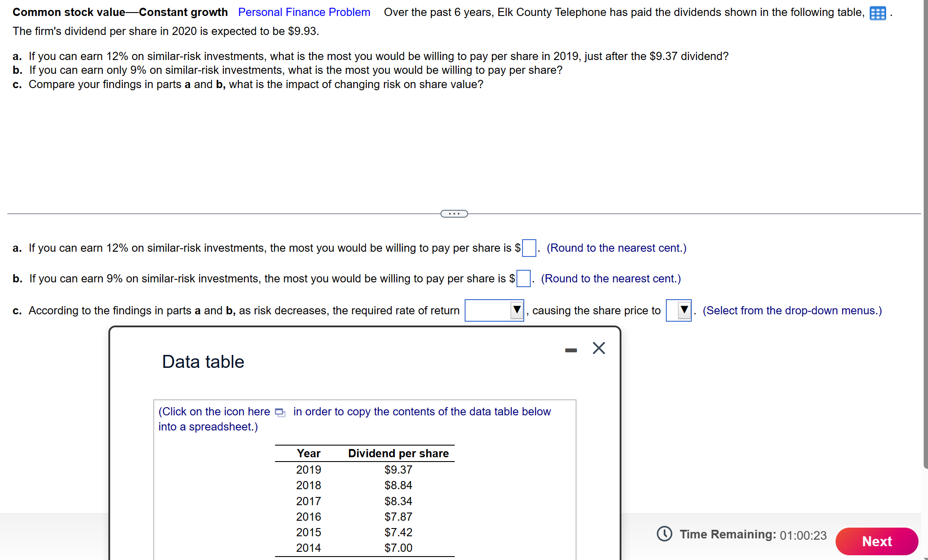
Task: Click the answer box for part b
Action: (523, 279)
